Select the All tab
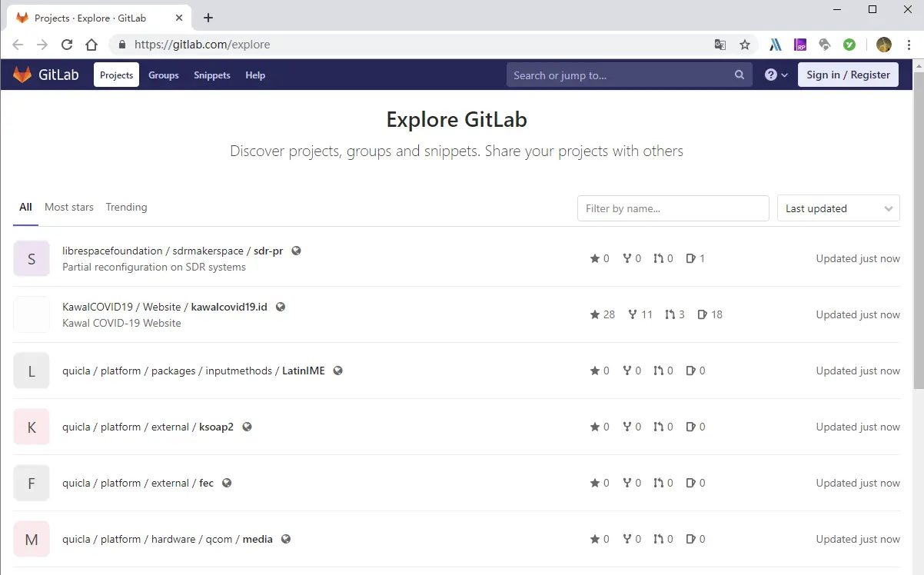Screen dimensions: 924x575 pyautogui.click(x=25, y=207)
